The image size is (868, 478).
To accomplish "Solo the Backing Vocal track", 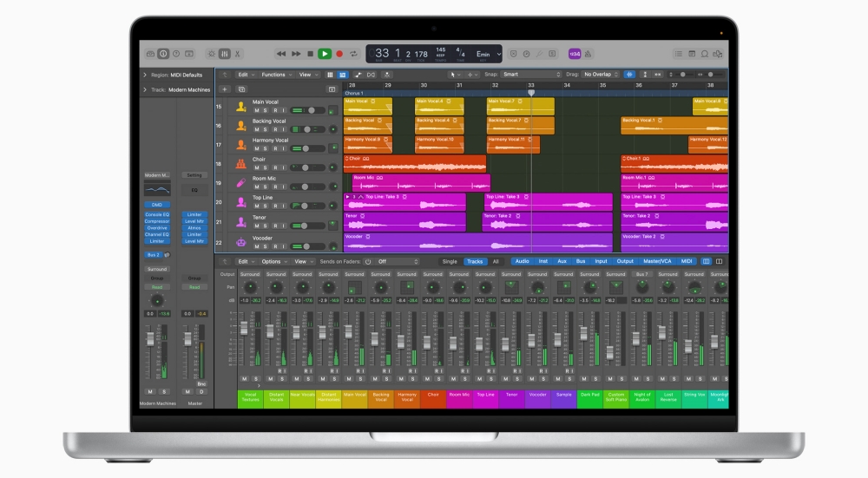I will (x=265, y=129).
